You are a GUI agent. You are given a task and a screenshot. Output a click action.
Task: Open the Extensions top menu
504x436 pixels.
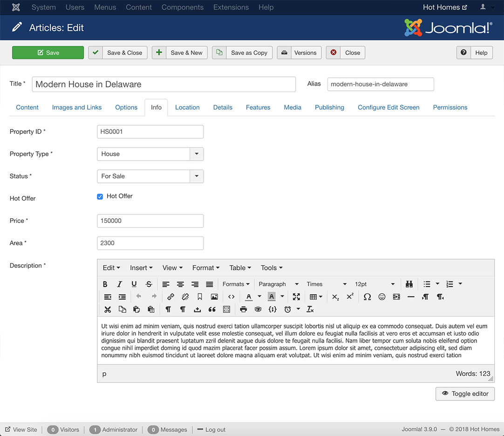pyautogui.click(x=231, y=7)
